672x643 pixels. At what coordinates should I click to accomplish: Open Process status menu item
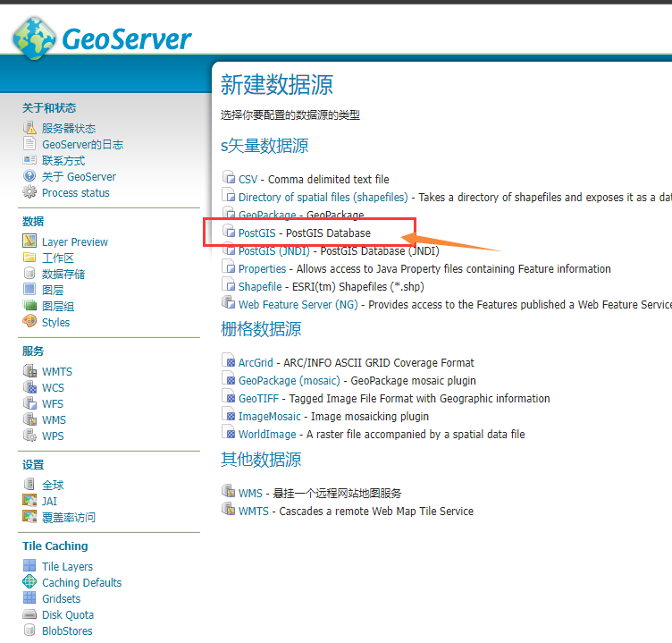(x=75, y=193)
